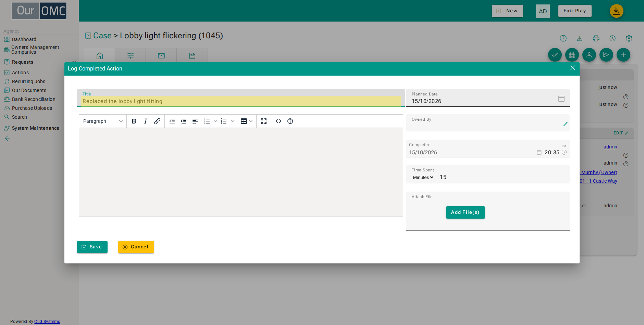Open the CLG Systems link
The image size is (644, 325).
tap(47, 322)
